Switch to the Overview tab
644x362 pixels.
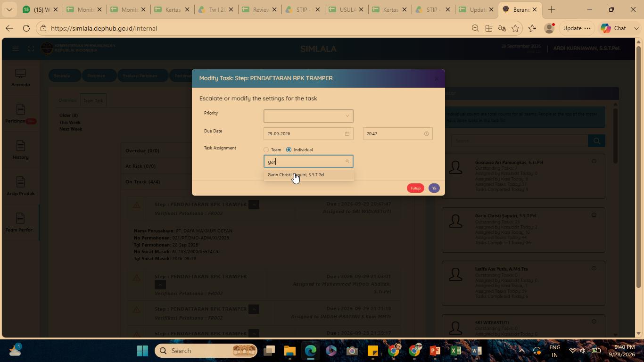click(67, 100)
